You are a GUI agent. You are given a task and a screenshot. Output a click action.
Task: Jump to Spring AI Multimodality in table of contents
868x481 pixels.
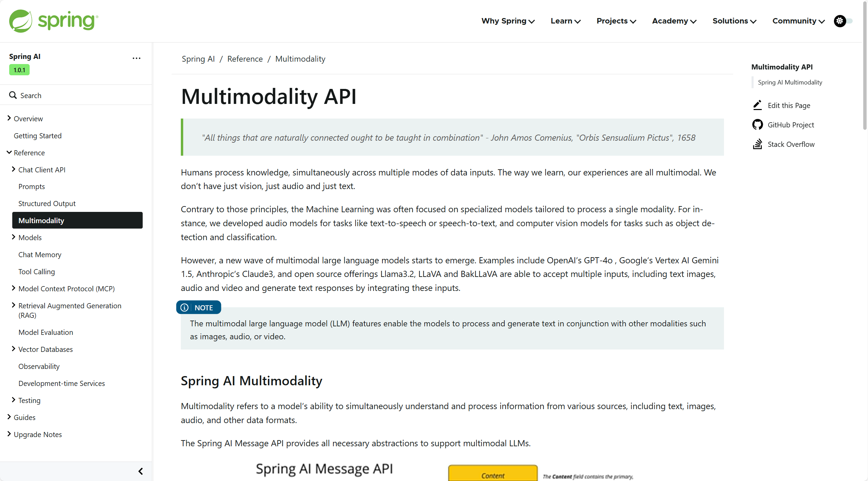point(790,82)
